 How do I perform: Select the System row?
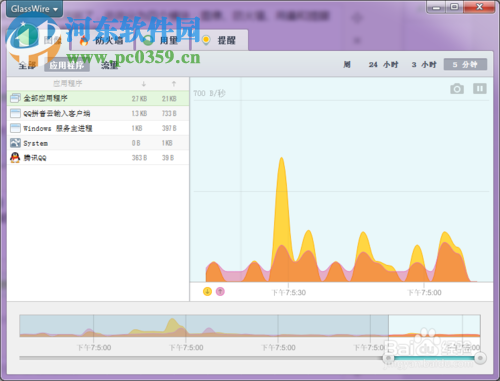click(x=98, y=143)
